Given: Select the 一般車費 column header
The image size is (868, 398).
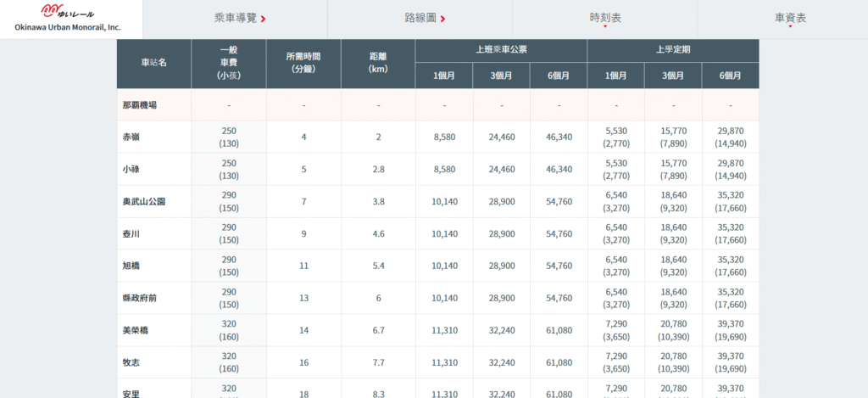Looking at the screenshot, I should coord(228,63).
